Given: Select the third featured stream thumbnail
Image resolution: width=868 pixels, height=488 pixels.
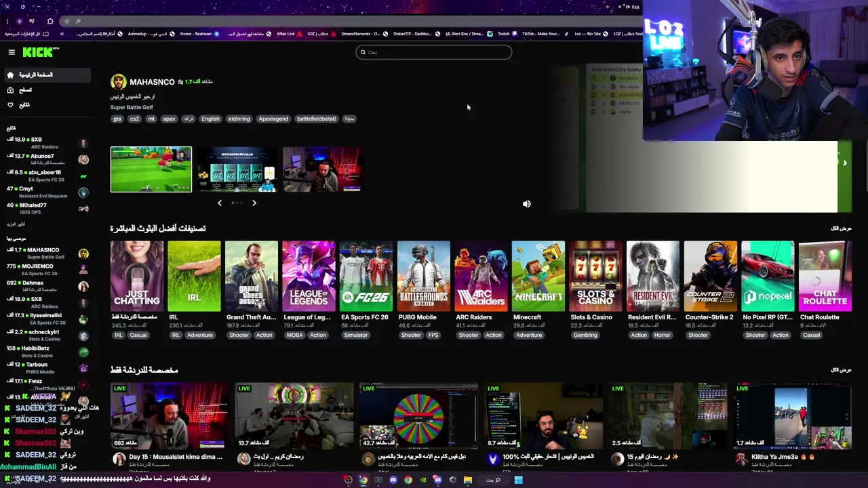Looking at the screenshot, I should point(322,169).
